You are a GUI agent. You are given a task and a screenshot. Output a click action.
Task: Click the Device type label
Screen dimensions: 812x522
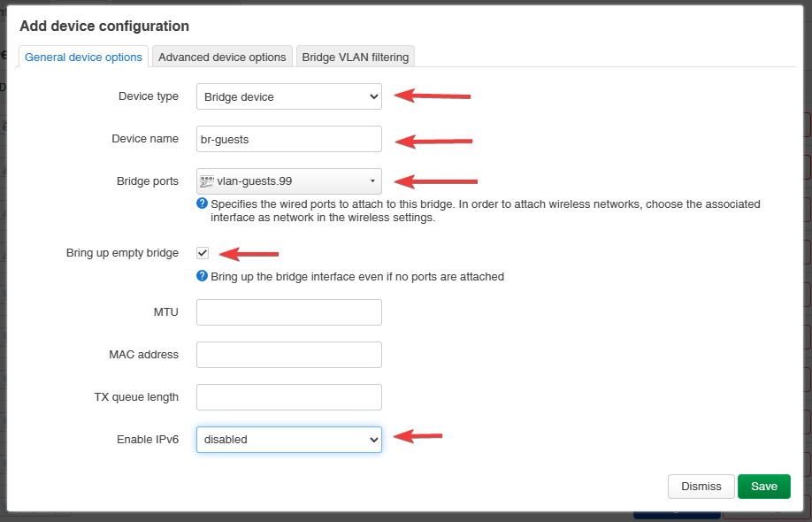(149, 96)
